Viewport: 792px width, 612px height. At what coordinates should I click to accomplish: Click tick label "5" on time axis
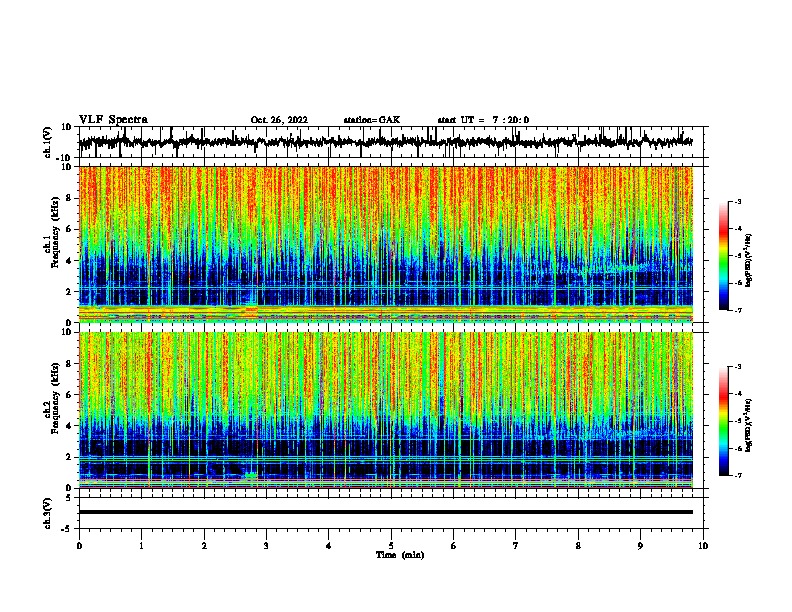(391, 546)
